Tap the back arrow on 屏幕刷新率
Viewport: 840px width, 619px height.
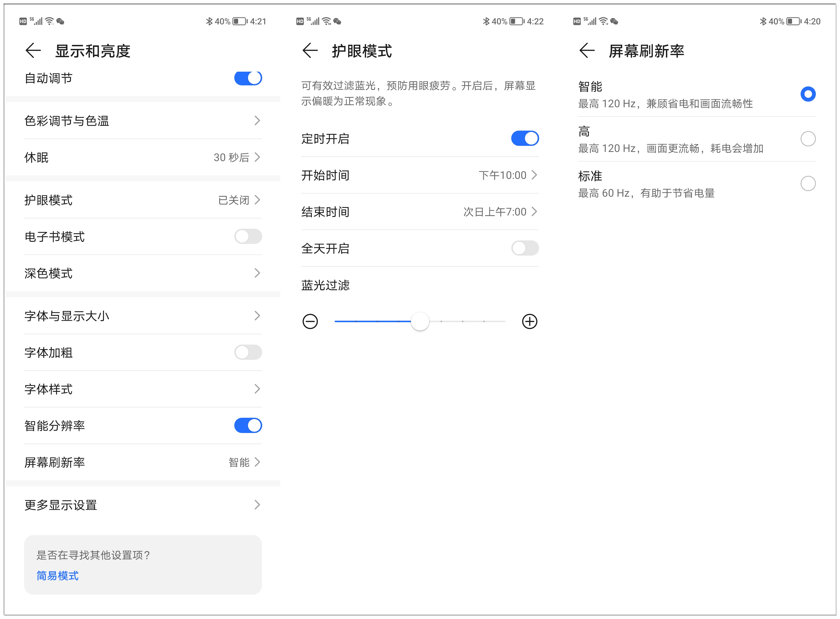tap(587, 51)
